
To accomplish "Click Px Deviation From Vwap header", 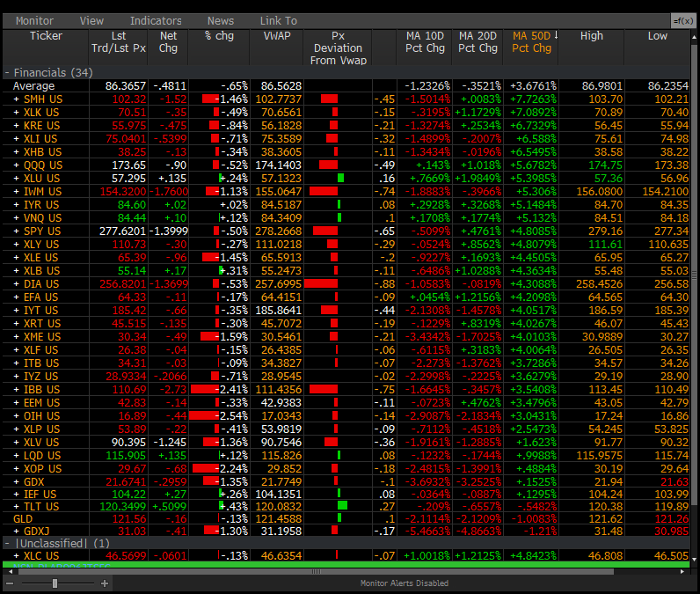I will pyautogui.click(x=338, y=48).
